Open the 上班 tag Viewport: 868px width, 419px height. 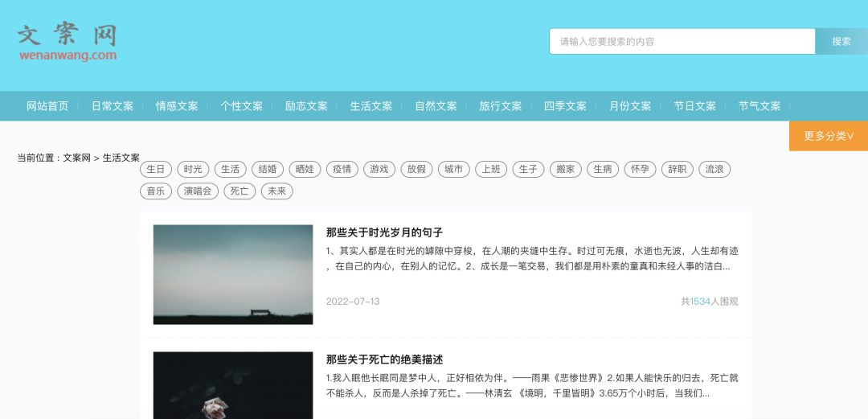491,169
